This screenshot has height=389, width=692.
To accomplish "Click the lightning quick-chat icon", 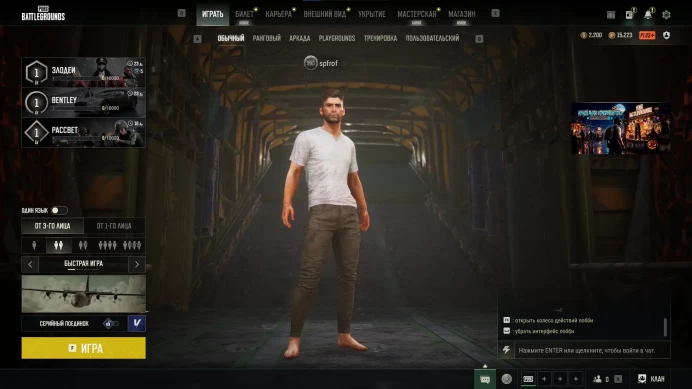I will pos(506,350).
